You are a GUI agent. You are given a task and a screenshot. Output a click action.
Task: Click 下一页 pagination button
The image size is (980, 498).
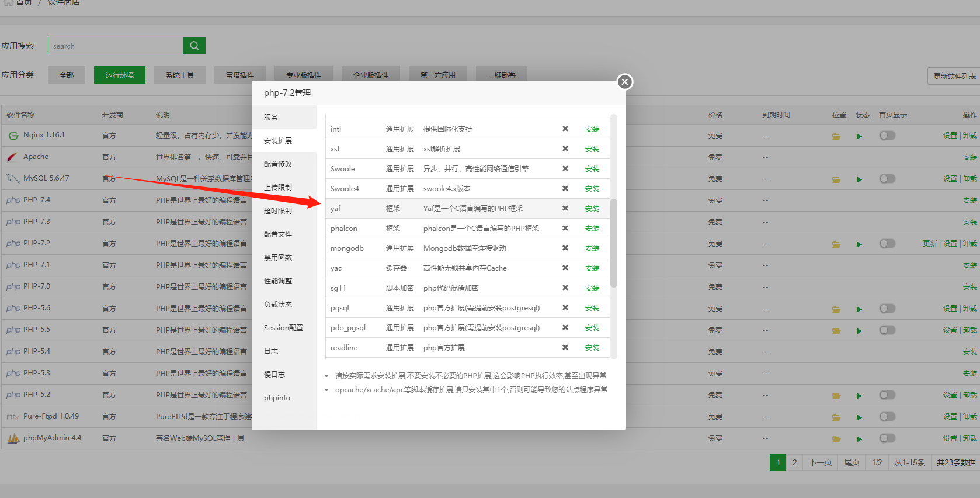tap(821, 462)
